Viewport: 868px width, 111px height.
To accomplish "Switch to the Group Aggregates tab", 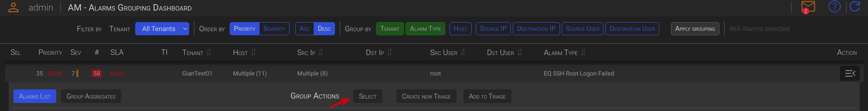I will coord(91,96).
